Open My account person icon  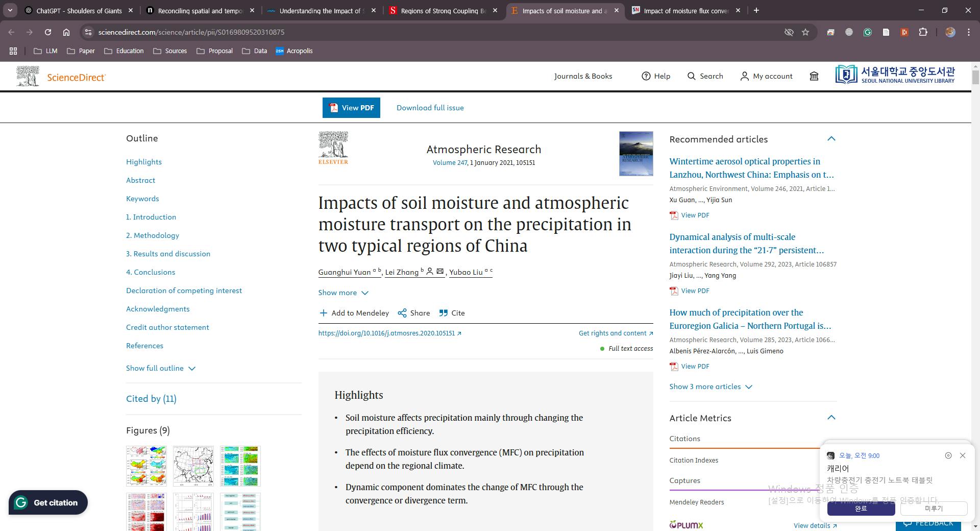click(x=745, y=76)
